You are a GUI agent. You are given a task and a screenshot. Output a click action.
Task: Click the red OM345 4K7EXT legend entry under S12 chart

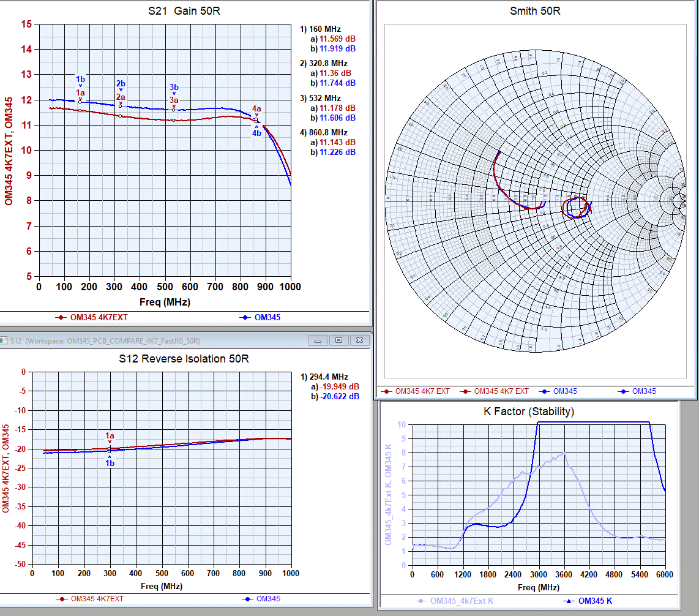pyautogui.click(x=90, y=599)
